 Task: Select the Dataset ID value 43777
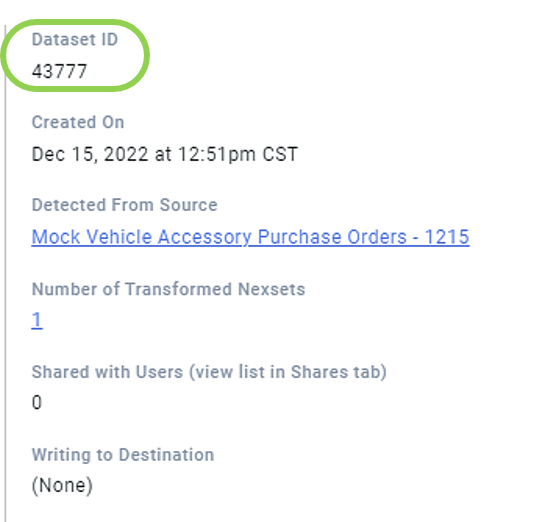(59, 71)
